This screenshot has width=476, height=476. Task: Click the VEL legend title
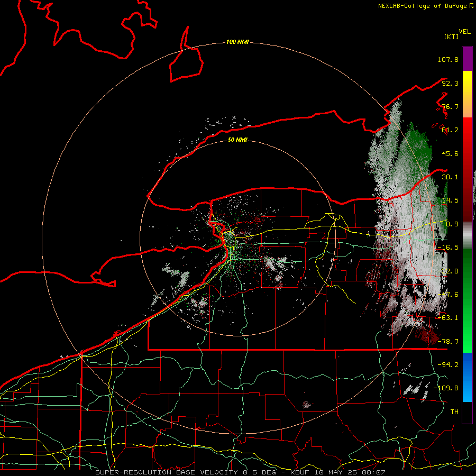pos(464,32)
